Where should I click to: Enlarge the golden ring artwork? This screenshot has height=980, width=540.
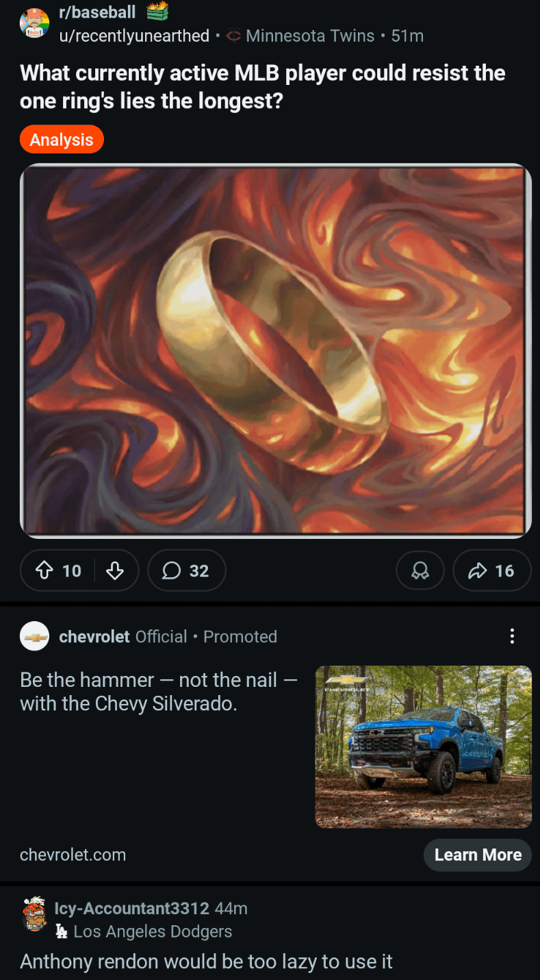276,351
